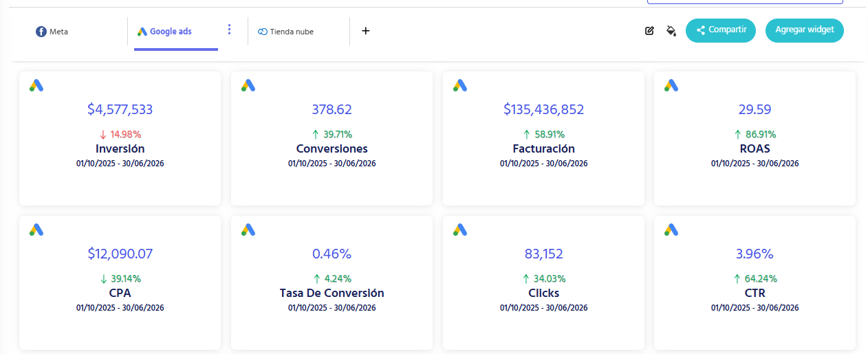Screen dimensions: 868x354
Task: Switch to the Meta tab
Action: (x=52, y=32)
